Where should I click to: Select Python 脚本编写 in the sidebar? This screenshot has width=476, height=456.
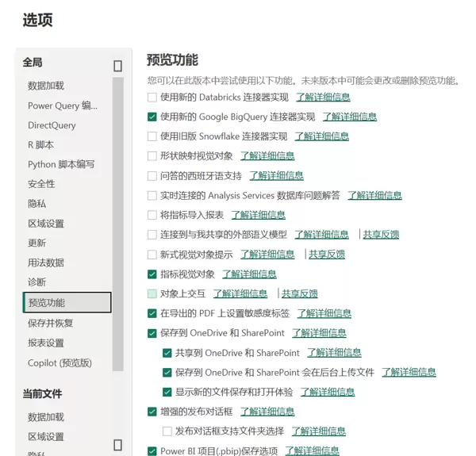(61, 164)
